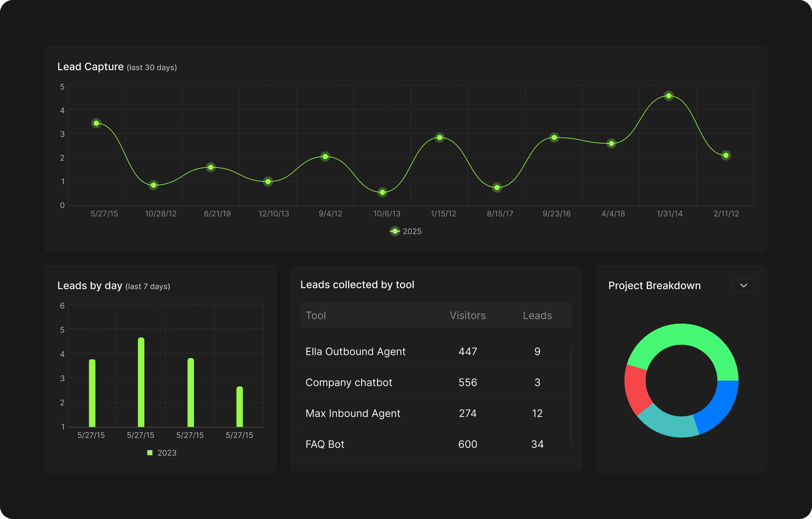This screenshot has width=812, height=519.
Task: Click the Project Breakdown title text
Action: [655, 286]
